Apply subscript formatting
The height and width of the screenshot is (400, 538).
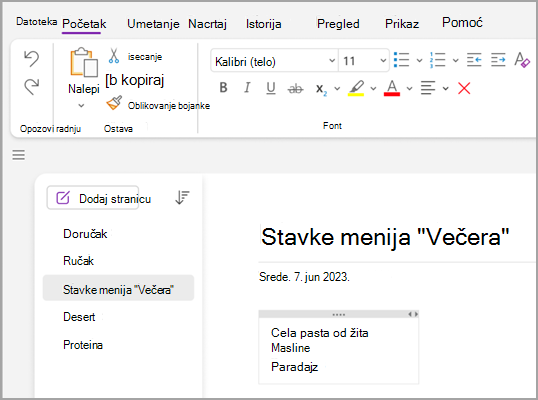(321, 89)
